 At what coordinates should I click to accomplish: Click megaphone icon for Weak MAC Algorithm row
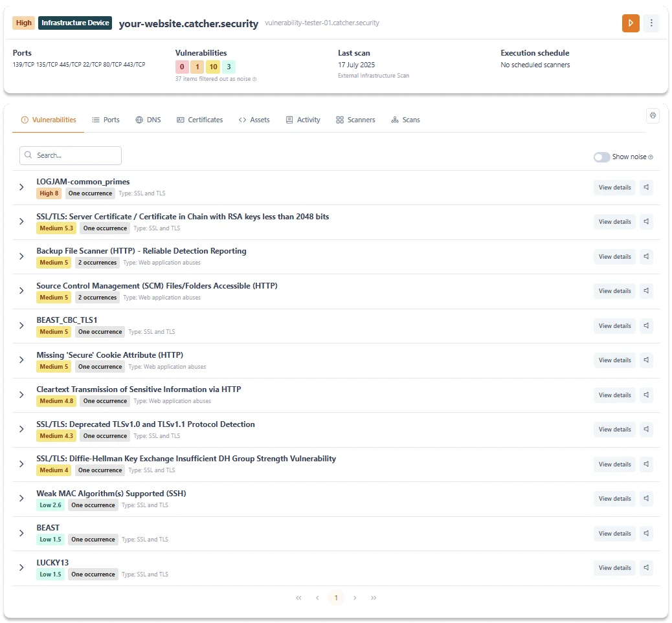(646, 499)
